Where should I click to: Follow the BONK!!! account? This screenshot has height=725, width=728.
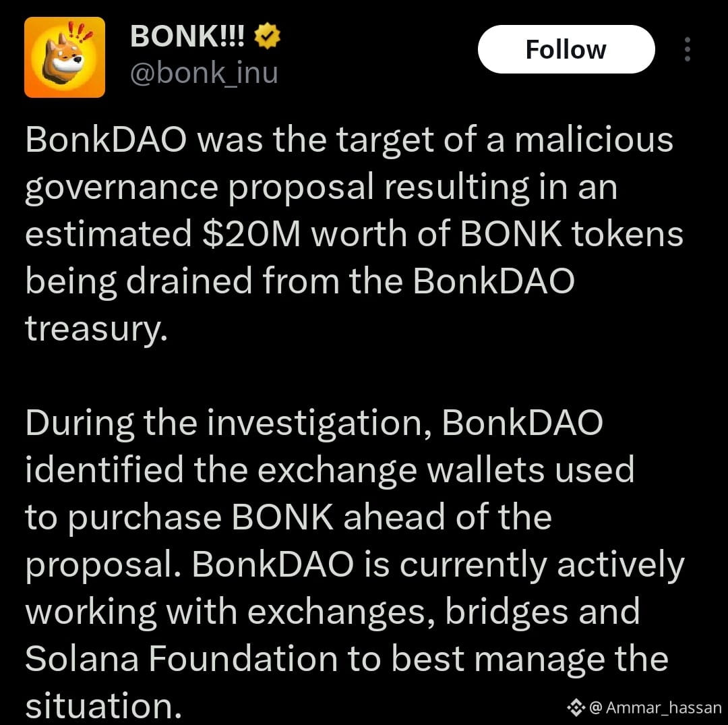(566, 49)
